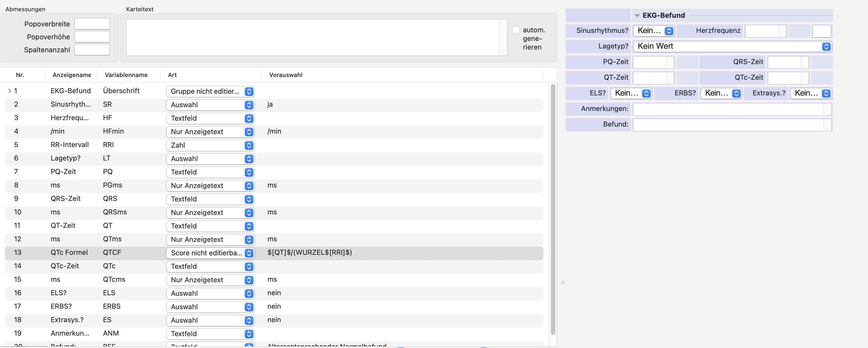Collapse the EKG-Befund section triangle
This screenshot has height=348, width=868.
(x=637, y=15)
